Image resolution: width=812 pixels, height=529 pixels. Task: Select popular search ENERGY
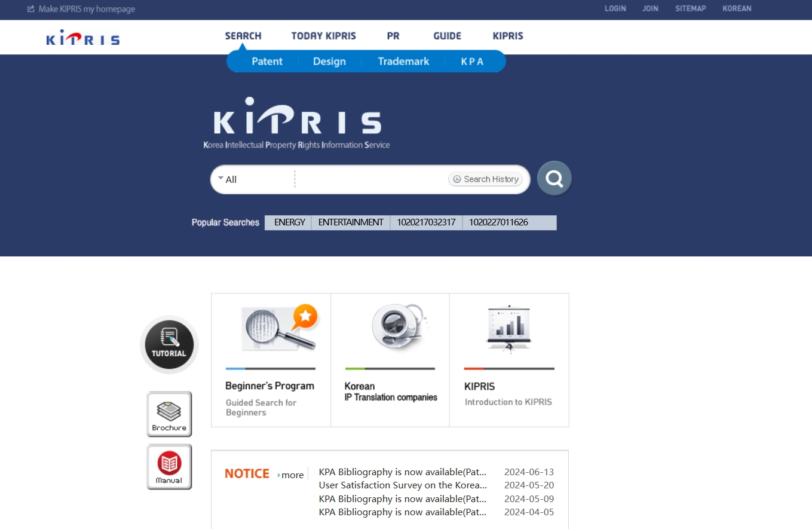click(290, 222)
